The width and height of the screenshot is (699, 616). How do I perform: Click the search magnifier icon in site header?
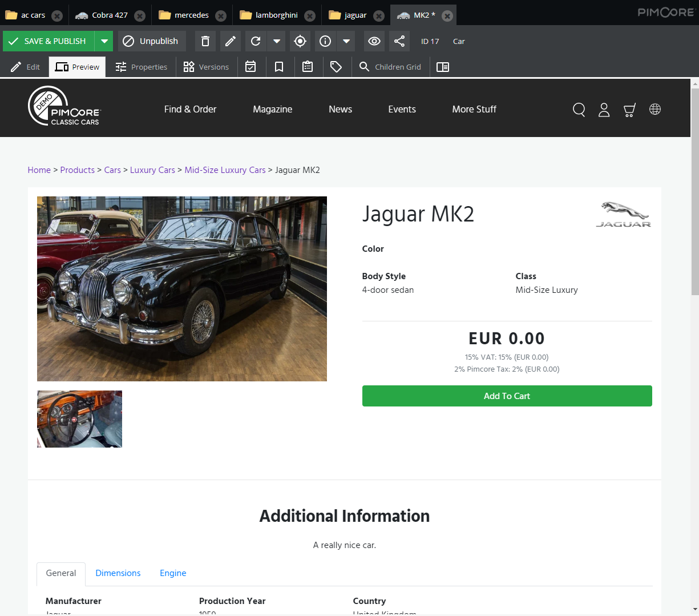(579, 110)
